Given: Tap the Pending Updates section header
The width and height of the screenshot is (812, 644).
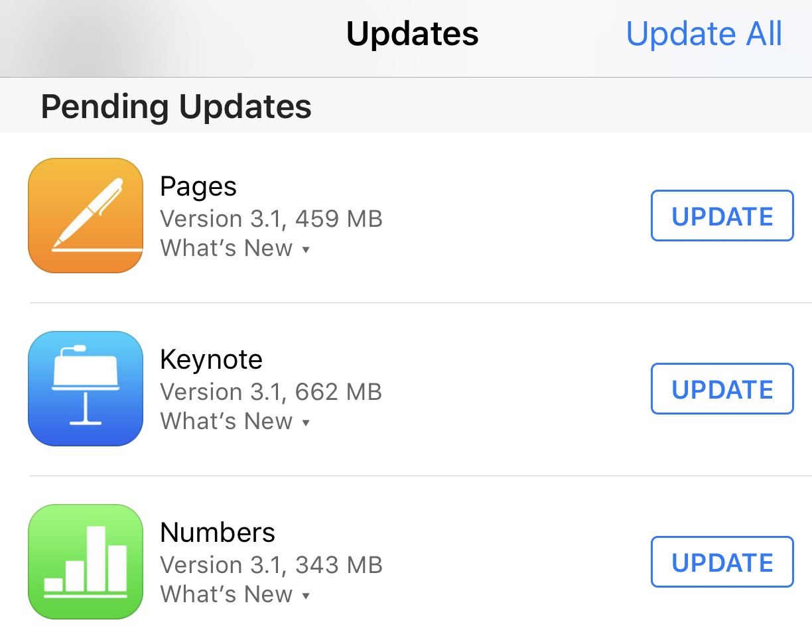Looking at the screenshot, I should pos(176,106).
